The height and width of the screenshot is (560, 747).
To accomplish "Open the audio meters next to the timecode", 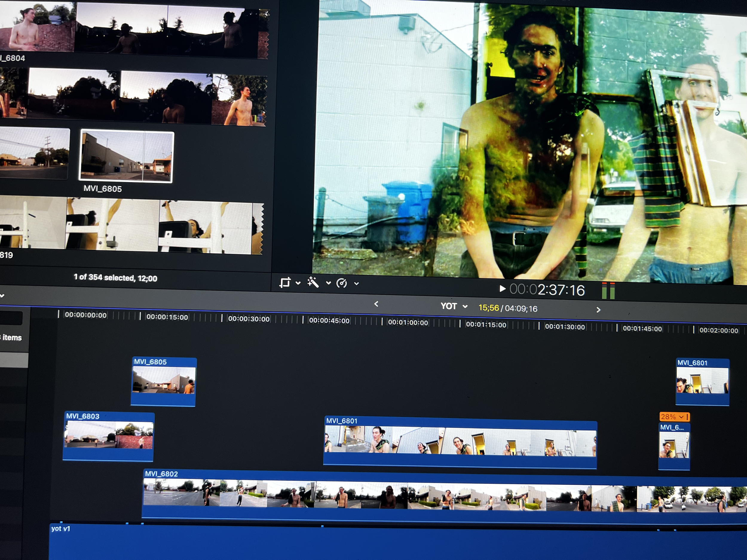I will pyautogui.click(x=608, y=291).
